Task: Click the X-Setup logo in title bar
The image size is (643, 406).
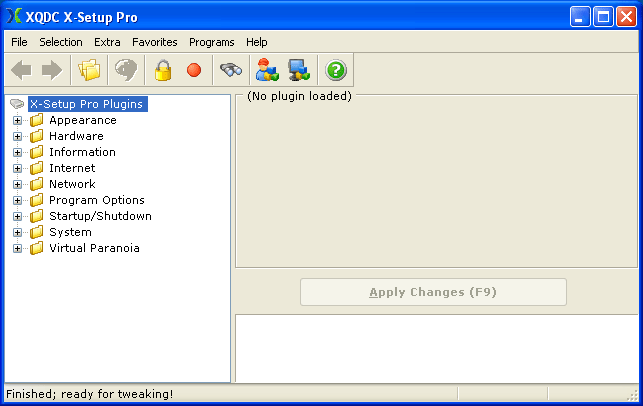Action: click(14, 16)
